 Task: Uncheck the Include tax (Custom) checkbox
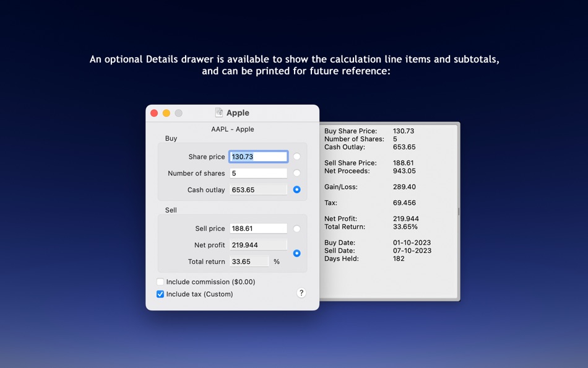pyautogui.click(x=160, y=294)
